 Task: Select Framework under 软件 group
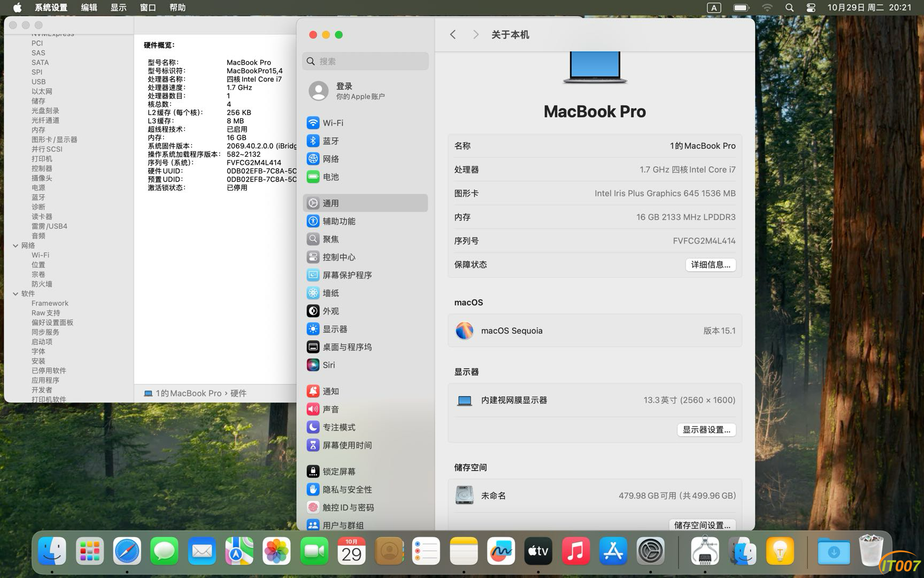tap(50, 303)
